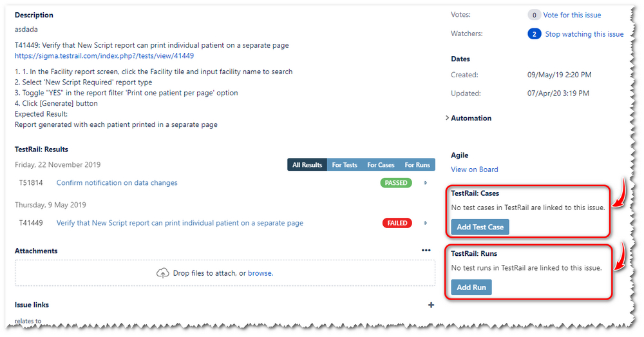The width and height of the screenshot is (644, 337).
Task: Click the FAILED status badge
Action: click(397, 223)
